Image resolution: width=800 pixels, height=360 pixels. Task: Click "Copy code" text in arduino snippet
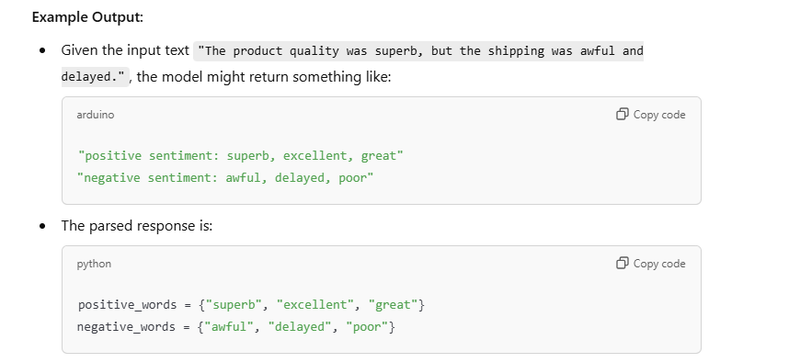[x=659, y=115]
